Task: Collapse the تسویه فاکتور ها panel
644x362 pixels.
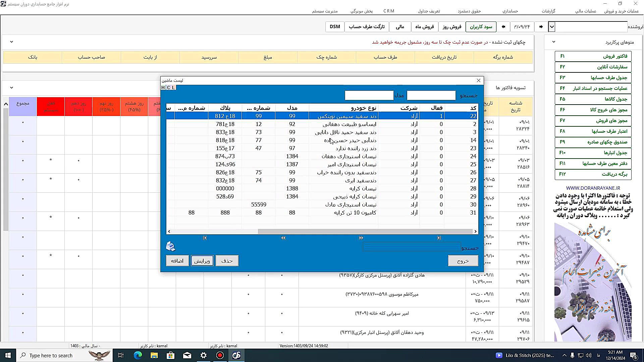Action: 11,88
